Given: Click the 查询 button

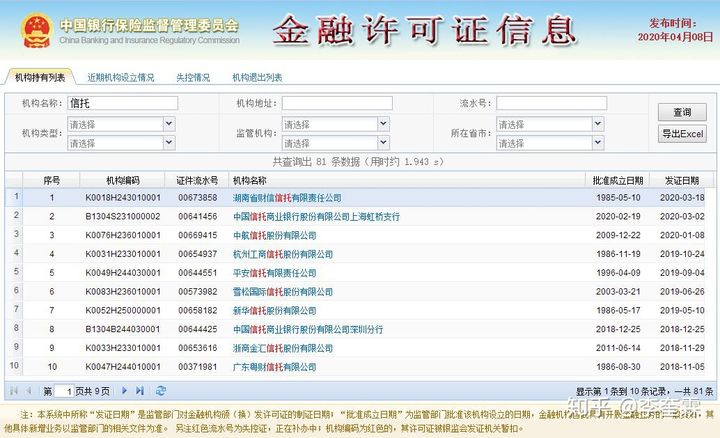Looking at the screenshot, I should click(682, 112).
